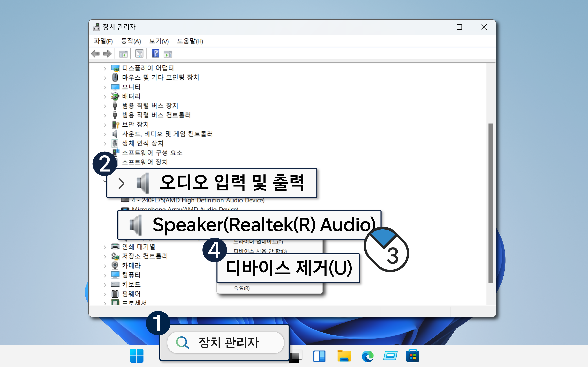
Task: Open the 파일(F) menu
Action: [103, 41]
